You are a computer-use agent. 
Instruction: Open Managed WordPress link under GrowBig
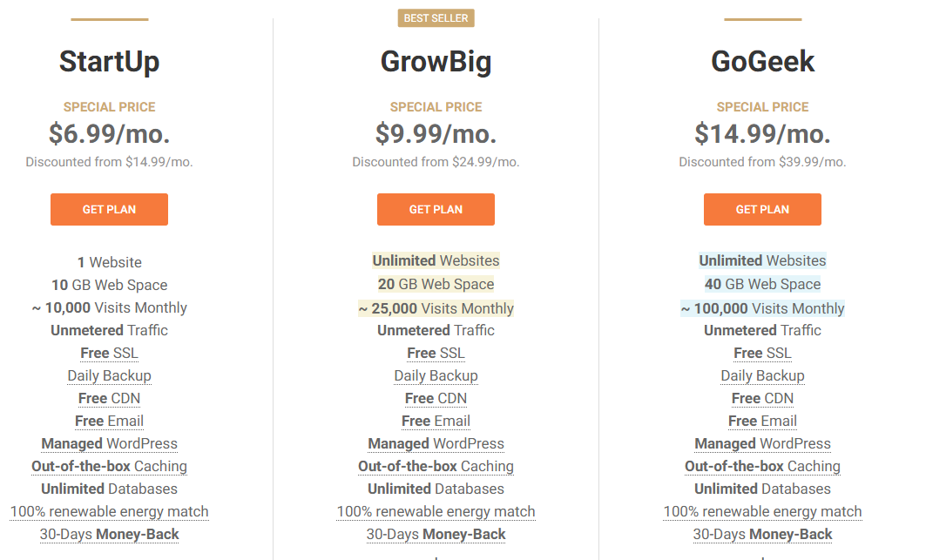point(436,443)
